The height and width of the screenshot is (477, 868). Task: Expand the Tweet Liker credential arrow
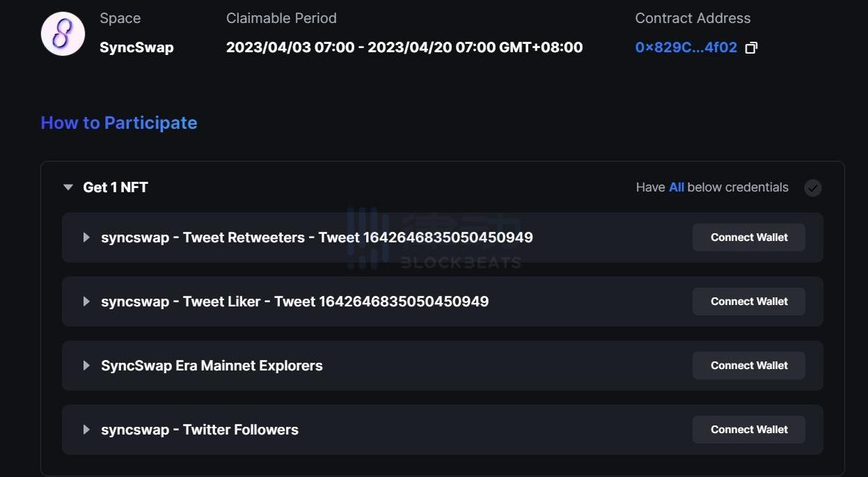tap(86, 302)
